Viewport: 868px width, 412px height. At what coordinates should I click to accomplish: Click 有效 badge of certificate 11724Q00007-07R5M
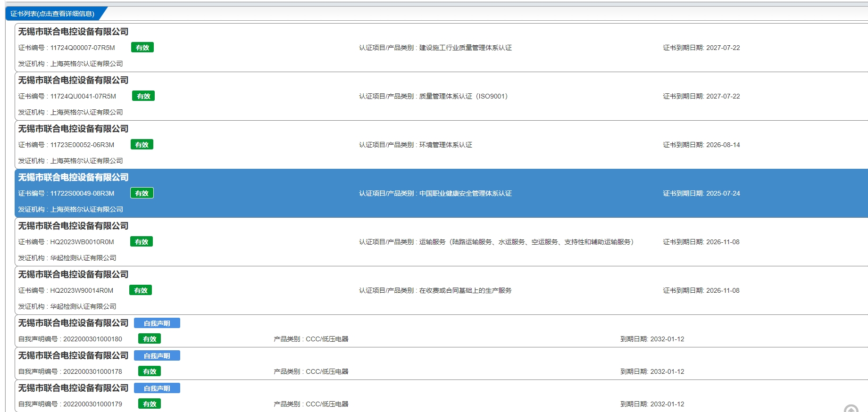142,48
